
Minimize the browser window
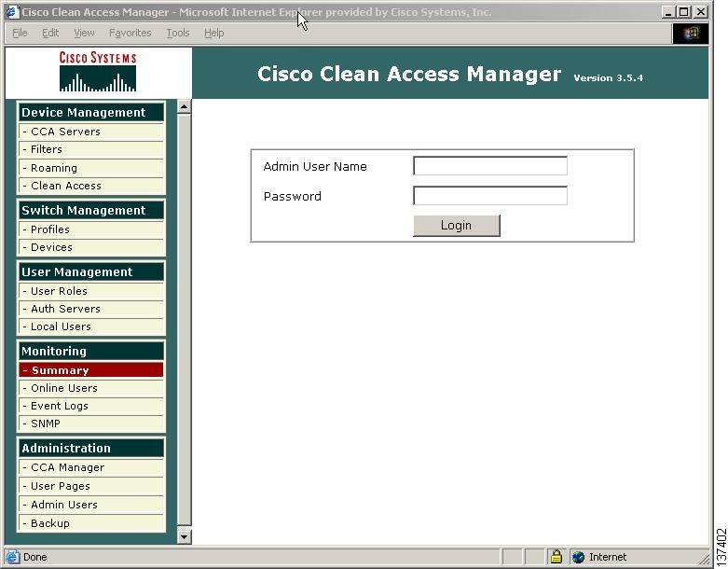tap(668, 12)
